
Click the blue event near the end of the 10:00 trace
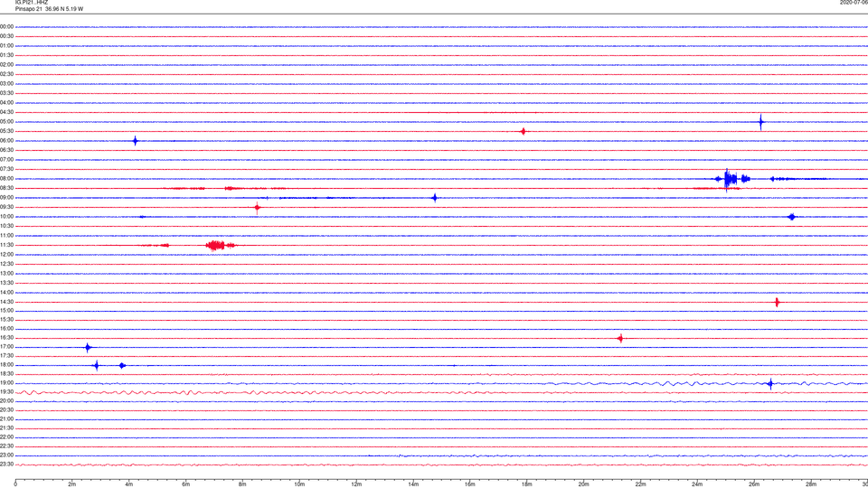[x=792, y=217]
